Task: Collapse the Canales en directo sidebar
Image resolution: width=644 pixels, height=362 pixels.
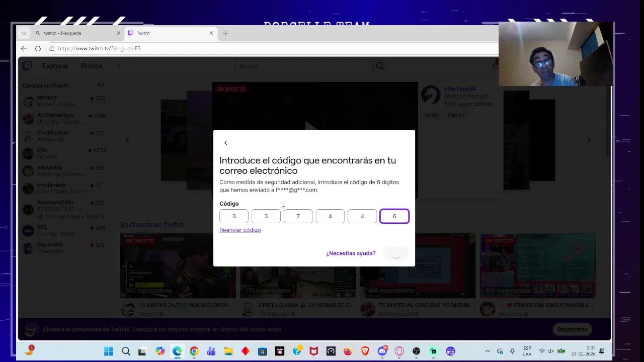Action: pos(101,85)
